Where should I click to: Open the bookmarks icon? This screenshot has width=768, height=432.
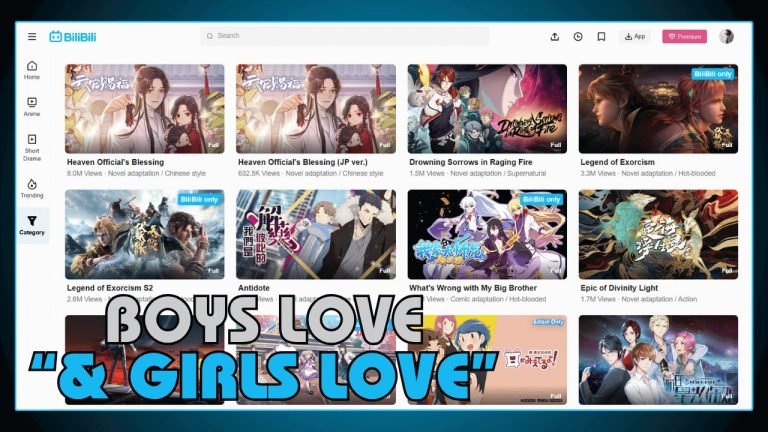click(601, 37)
